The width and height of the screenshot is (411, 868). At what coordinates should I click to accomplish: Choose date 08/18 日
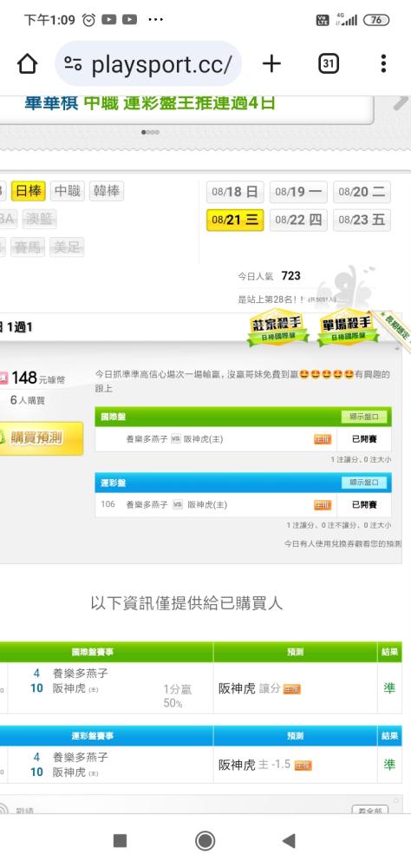[235, 192]
